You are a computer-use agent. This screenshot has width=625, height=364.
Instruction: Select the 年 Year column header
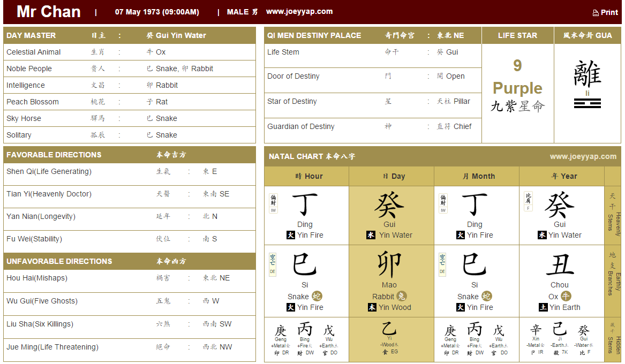point(561,176)
